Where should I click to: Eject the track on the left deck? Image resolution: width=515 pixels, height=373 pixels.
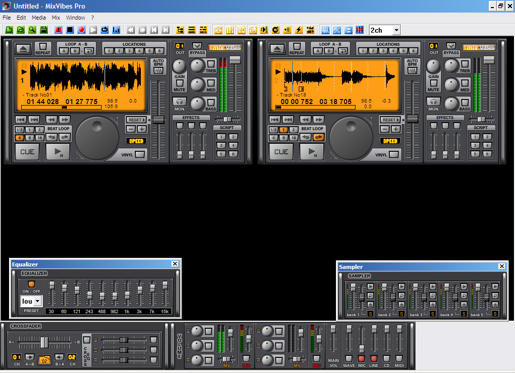[x=23, y=49]
